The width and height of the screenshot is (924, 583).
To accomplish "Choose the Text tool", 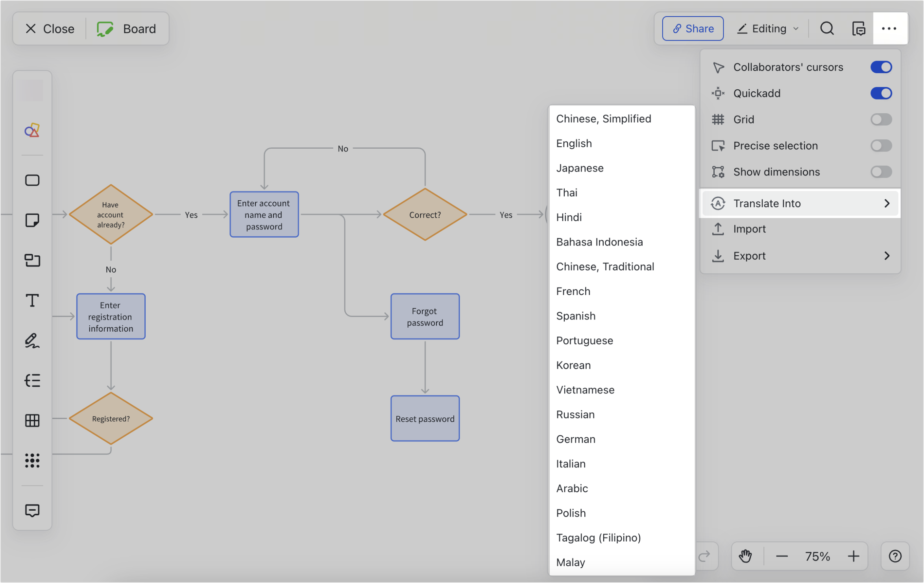I will (32, 301).
